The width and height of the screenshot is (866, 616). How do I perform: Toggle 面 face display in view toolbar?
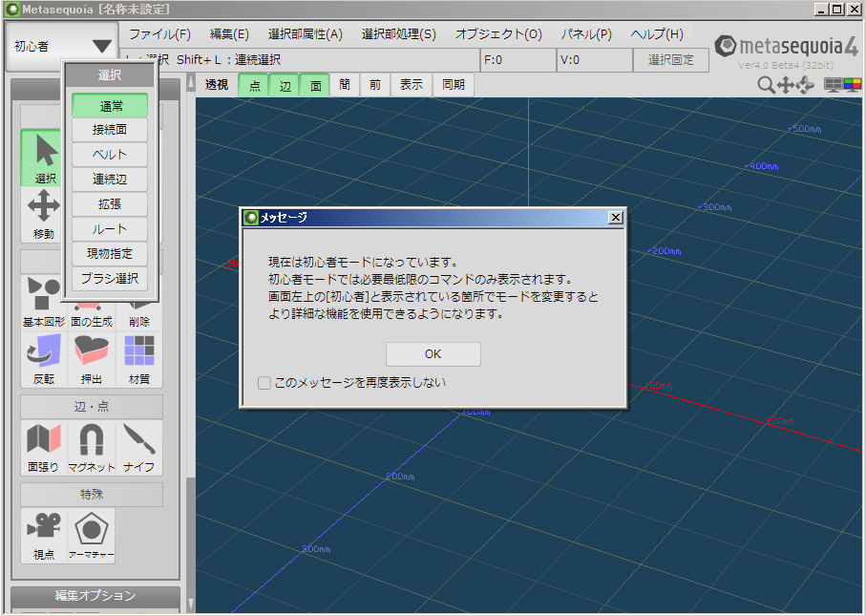click(315, 85)
